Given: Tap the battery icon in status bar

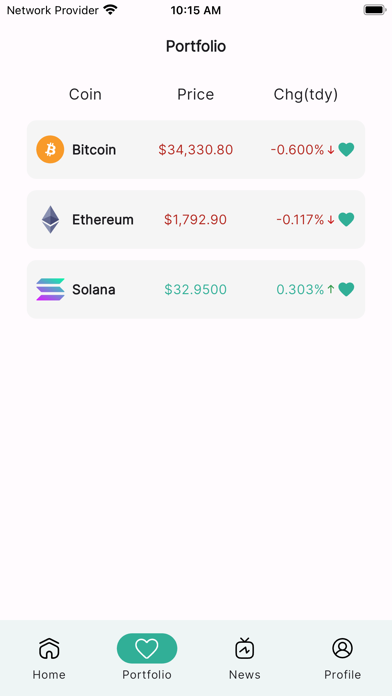Looking at the screenshot, I should coord(375,10).
